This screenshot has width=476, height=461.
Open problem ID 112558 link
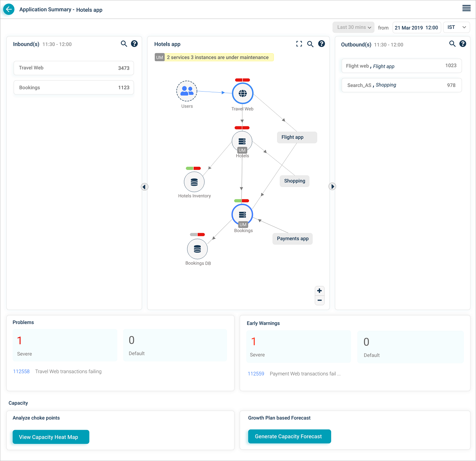[x=21, y=372]
